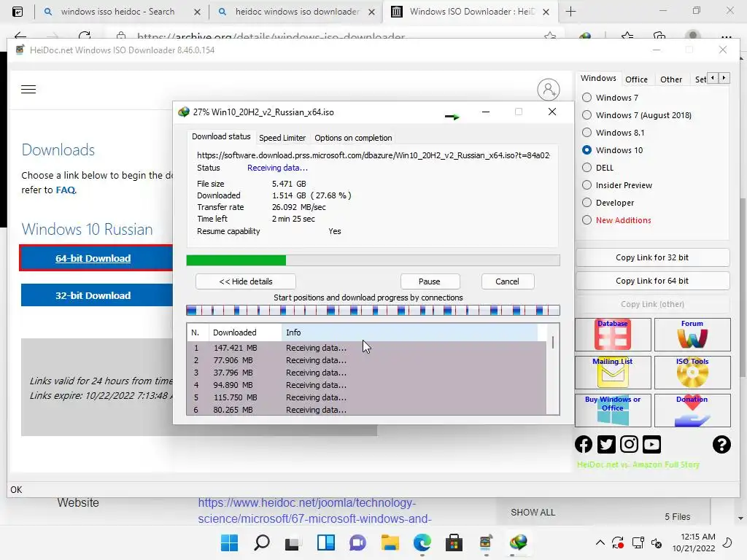747x560 pixels.
Task: Open the Chat app in taskbar
Action: (x=357, y=542)
